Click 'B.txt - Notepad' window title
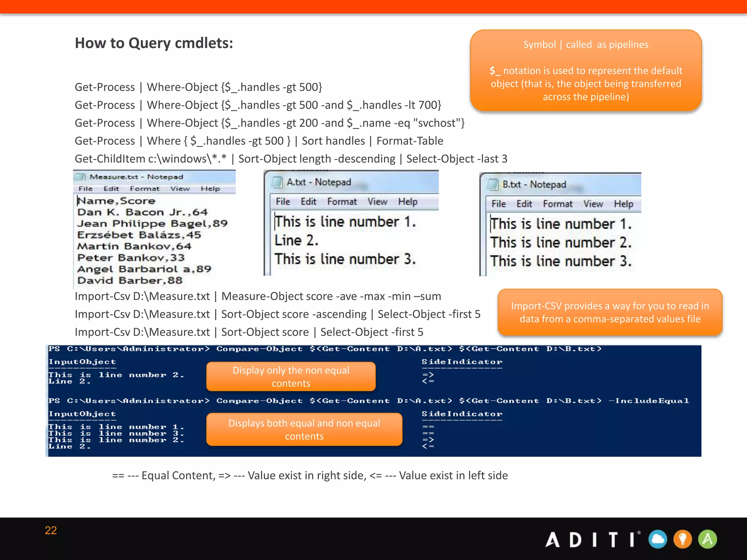 click(534, 184)
